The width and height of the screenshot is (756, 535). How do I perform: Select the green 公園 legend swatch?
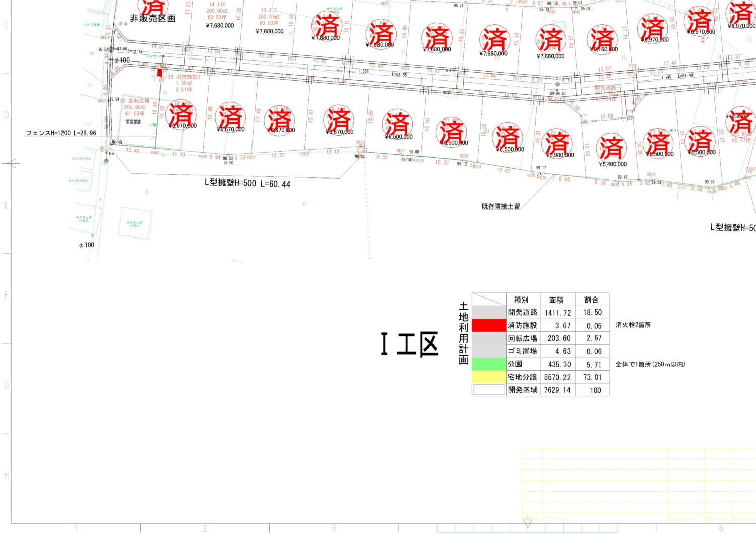pyautogui.click(x=488, y=364)
